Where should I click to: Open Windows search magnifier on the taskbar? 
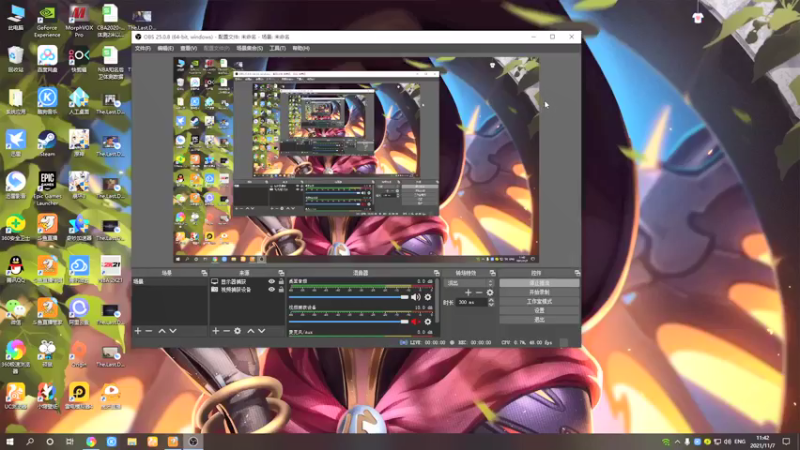pos(30,441)
